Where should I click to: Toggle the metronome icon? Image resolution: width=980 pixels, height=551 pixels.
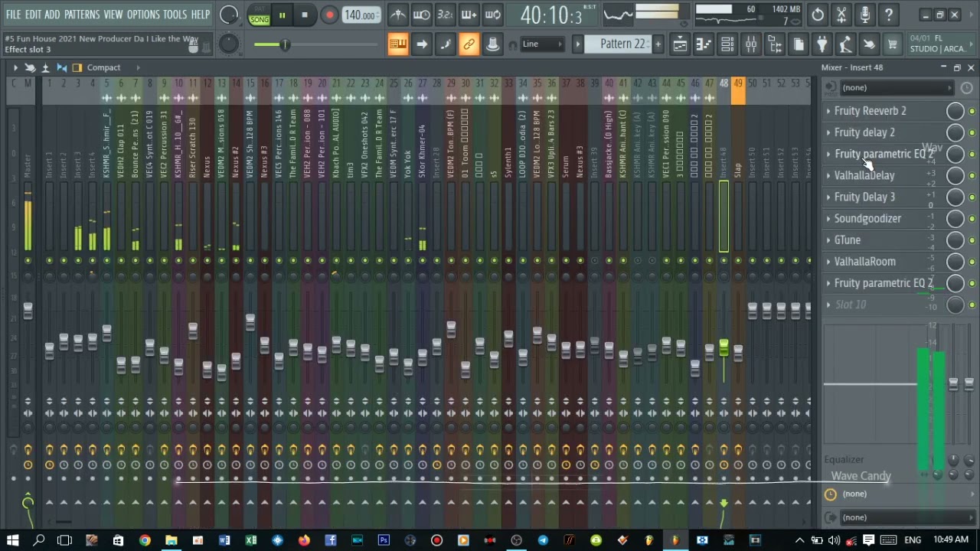click(x=398, y=15)
